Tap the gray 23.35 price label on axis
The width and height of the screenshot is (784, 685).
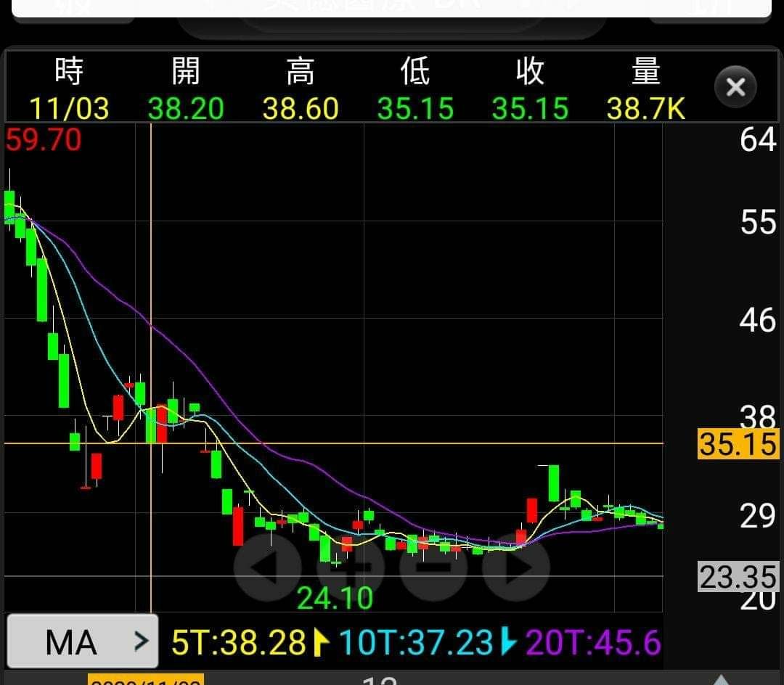click(738, 578)
